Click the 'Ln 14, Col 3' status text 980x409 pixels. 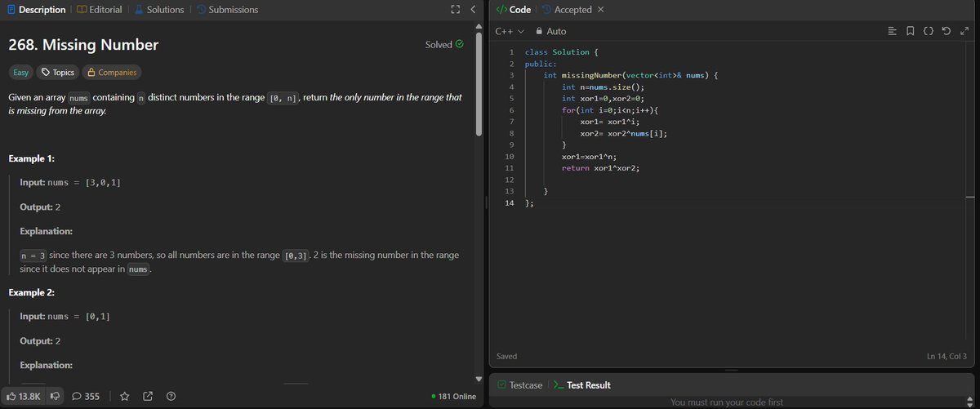pos(945,357)
